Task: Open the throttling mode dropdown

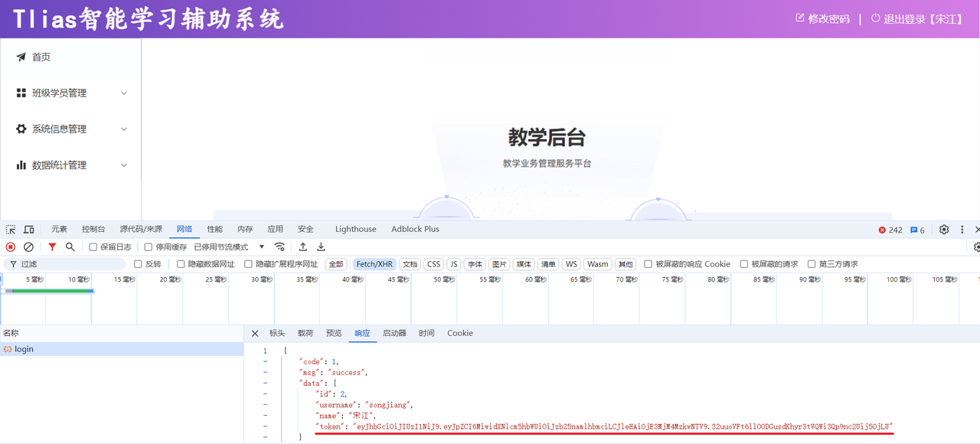Action: [x=229, y=247]
